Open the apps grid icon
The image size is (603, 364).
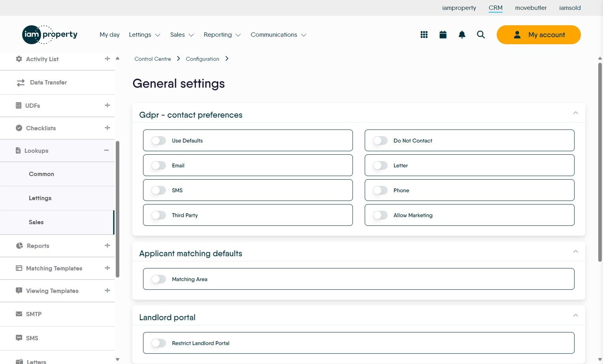424,35
